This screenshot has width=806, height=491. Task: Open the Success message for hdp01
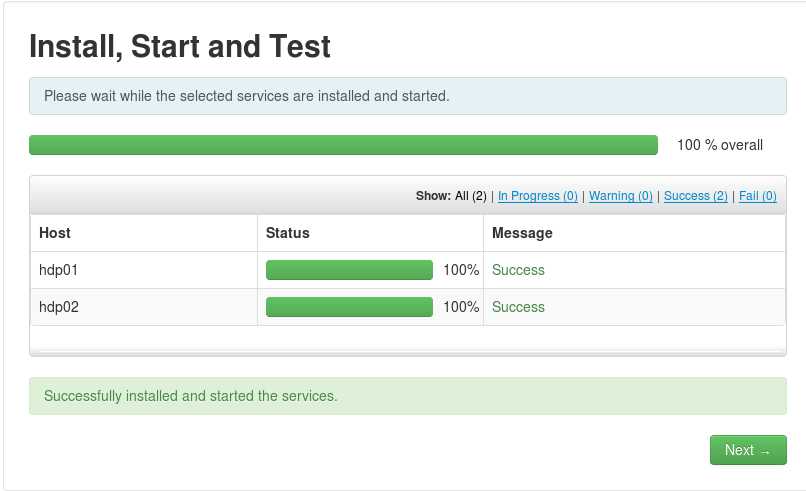518,270
